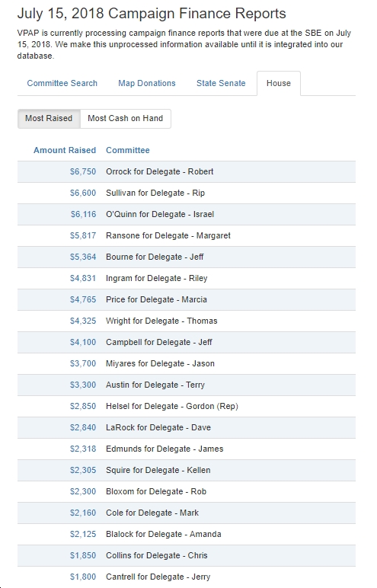
Task: Sort by Amount Raised column header
Action: point(65,150)
